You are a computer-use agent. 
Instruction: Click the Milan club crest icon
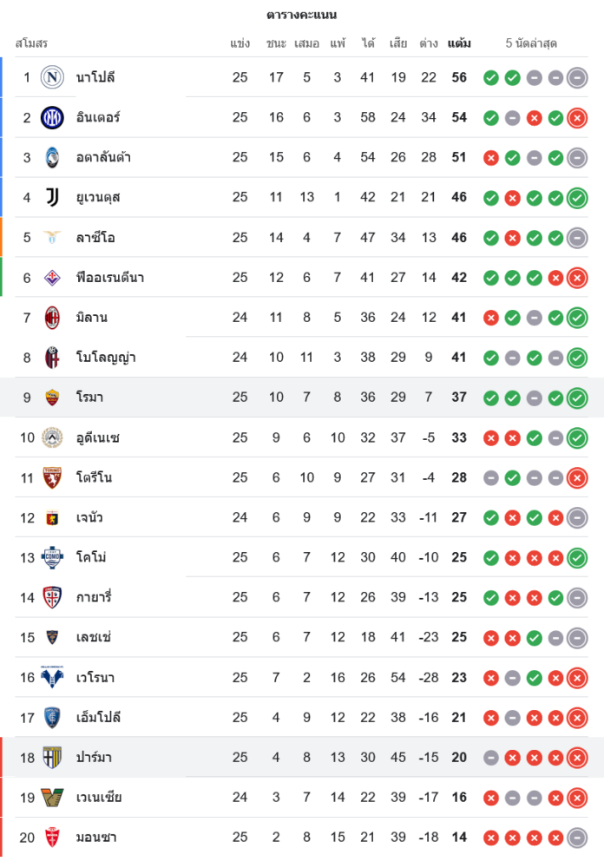[x=53, y=318]
